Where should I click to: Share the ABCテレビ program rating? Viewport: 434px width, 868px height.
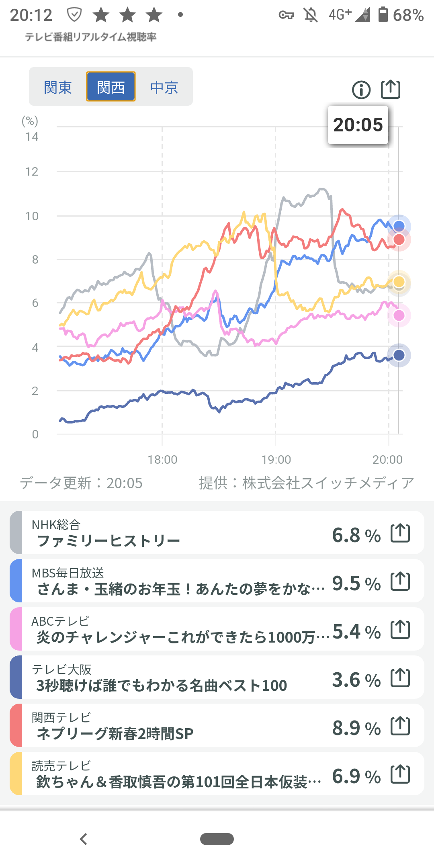pos(400,630)
